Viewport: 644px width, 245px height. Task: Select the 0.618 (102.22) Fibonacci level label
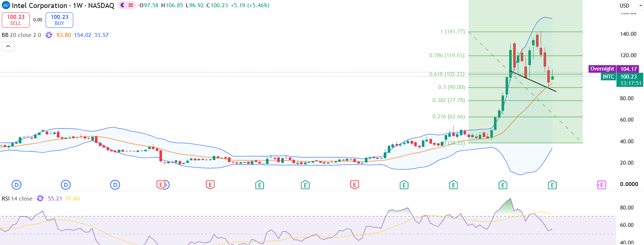tap(447, 74)
